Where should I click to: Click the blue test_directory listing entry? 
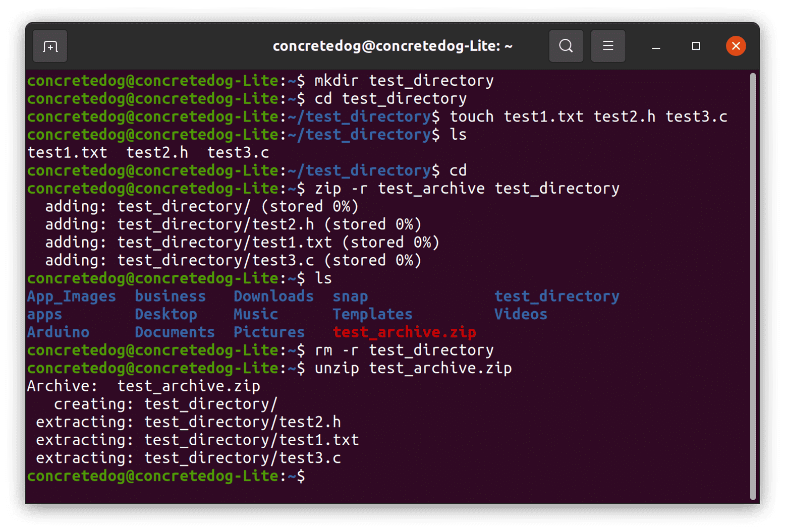557,297
